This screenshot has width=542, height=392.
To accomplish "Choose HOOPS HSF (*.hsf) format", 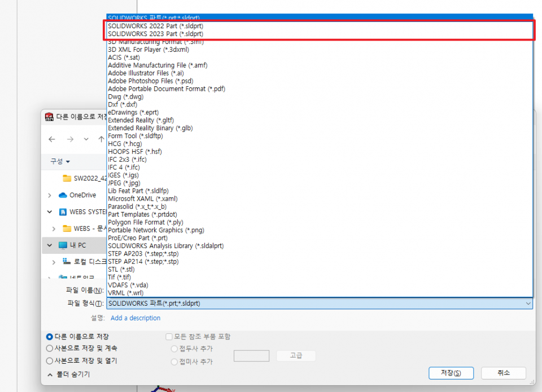I will (x=320, y=152).
